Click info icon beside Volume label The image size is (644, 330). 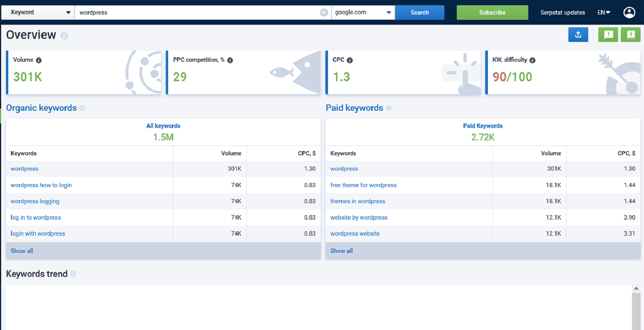coord(39,60)
